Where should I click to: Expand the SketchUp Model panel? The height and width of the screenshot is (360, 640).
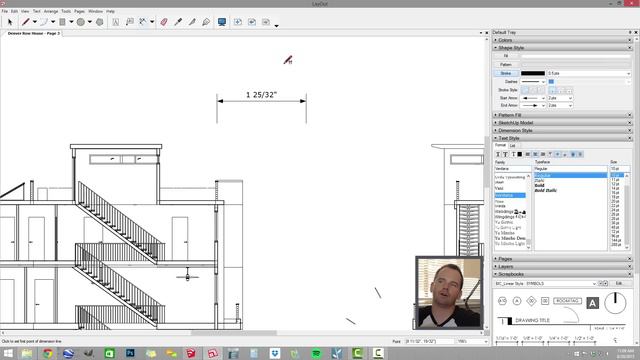pyautogui.click(x=516, y=123)
